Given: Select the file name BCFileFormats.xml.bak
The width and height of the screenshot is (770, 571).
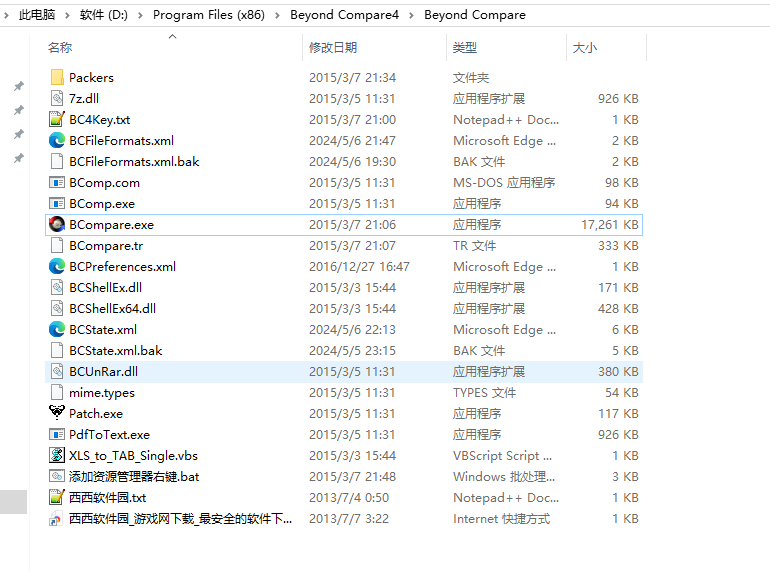Looking at the screenshot, I should point(134,162).
